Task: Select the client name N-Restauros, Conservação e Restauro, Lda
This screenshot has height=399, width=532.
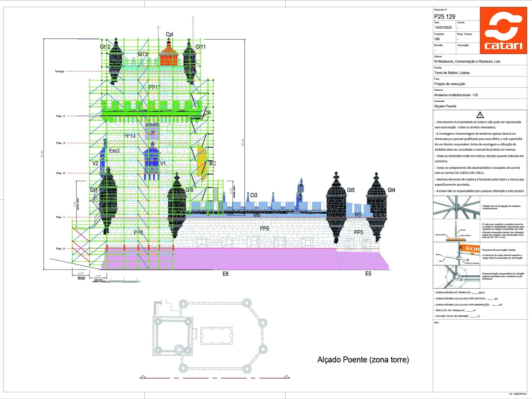Action: [x=467, y=61]
